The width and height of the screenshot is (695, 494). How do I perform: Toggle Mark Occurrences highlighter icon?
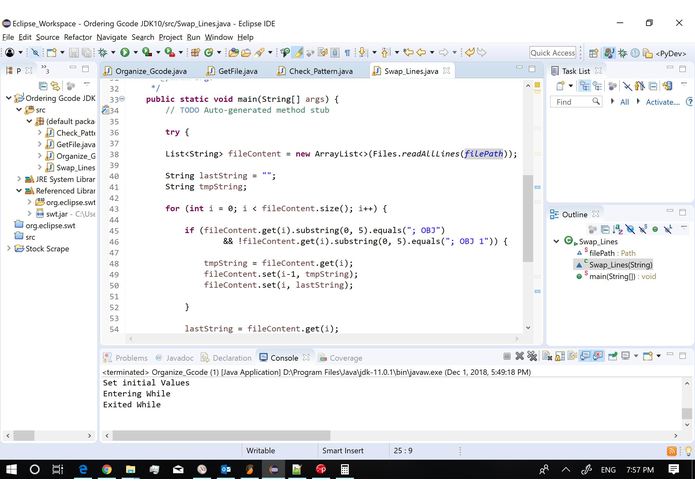299,53
